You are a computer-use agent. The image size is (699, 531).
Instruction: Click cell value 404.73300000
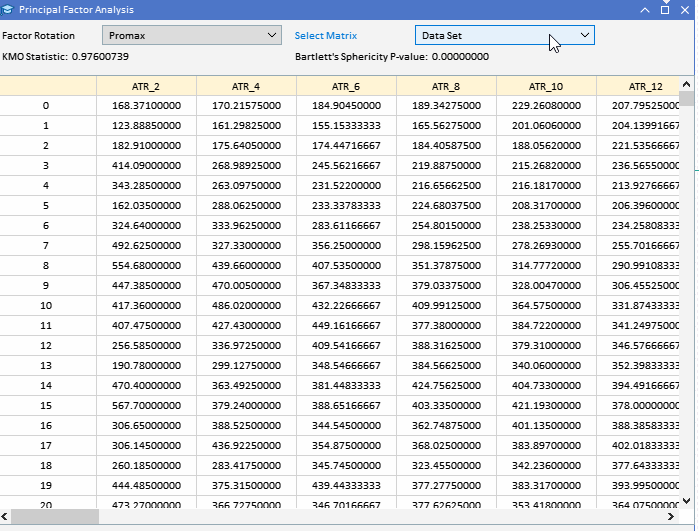tap(546, 385)
